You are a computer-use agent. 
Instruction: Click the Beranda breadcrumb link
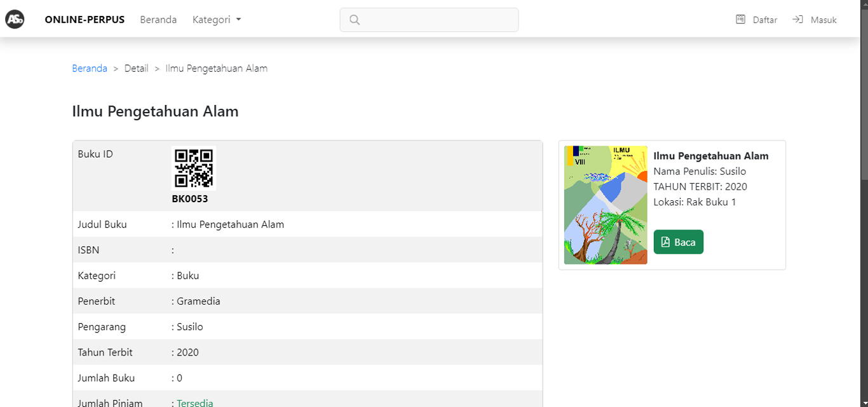(90, 68)
